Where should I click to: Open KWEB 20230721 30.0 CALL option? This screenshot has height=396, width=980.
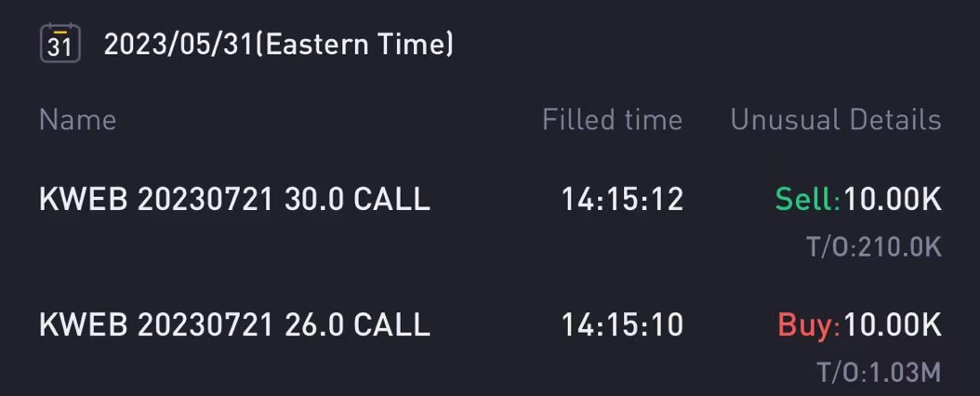coord(234,200)
